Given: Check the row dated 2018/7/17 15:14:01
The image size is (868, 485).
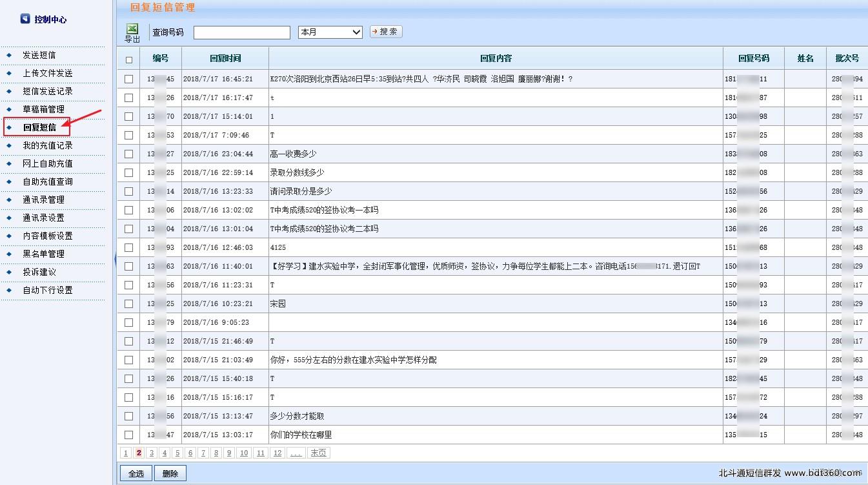Looking at the screenshot, I should (x=129, y=116).
